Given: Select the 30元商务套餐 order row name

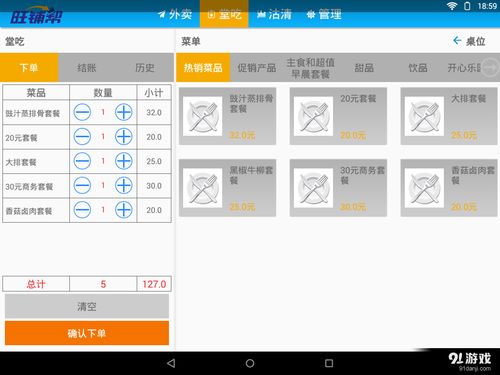Looking at the screenshot, I should click(29, 187).
